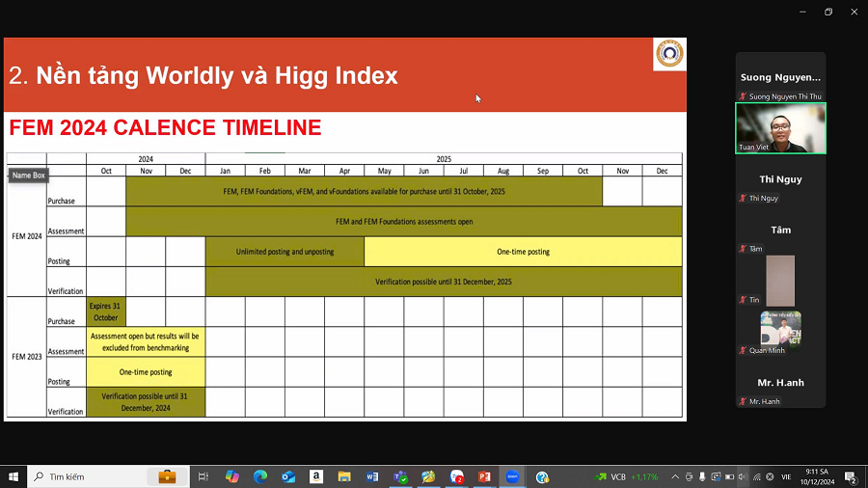Select Tuan Viet video thumbnail
The image size is (868, 488).
pos(780,128)
